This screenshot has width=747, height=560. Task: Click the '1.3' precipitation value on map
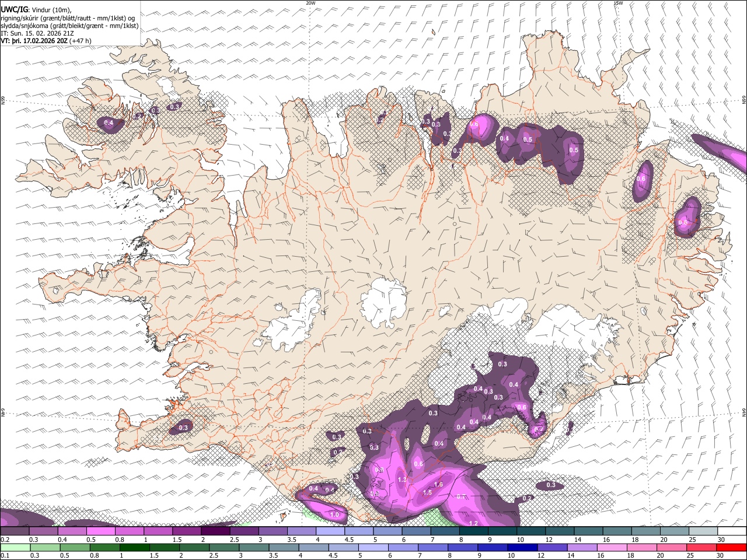402,480
